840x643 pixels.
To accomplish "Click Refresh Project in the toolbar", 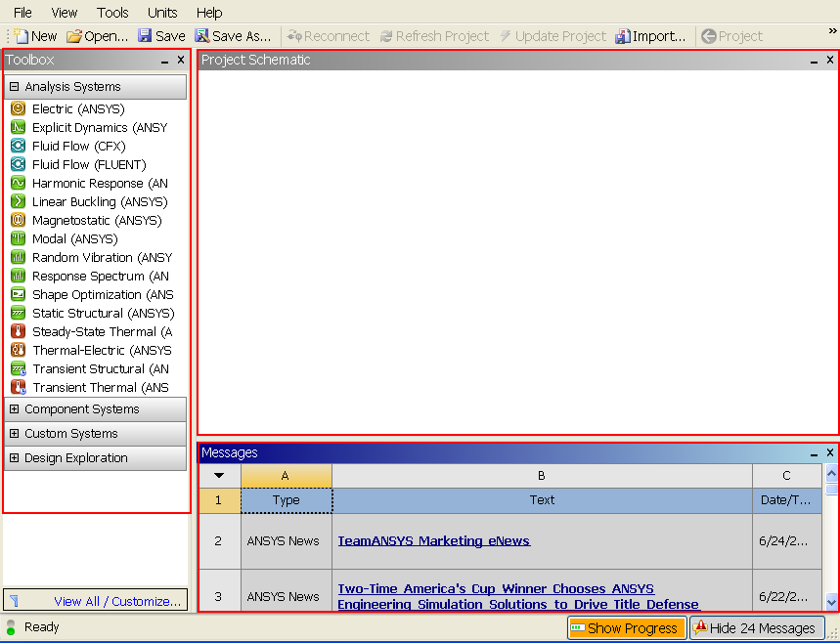I will (434, 36).
